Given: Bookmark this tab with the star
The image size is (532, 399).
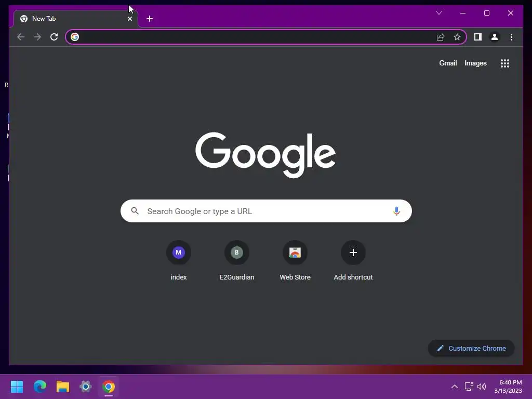Looking at the screenshot, I should 457,37.
